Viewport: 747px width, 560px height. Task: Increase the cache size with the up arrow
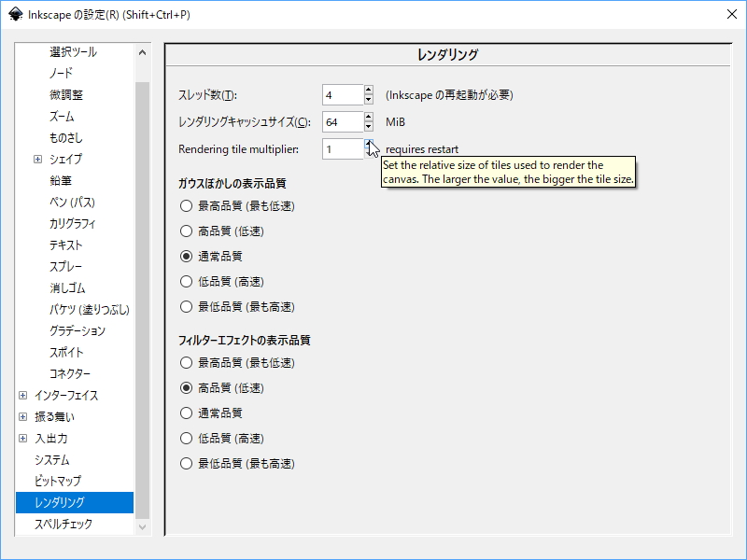368,117
